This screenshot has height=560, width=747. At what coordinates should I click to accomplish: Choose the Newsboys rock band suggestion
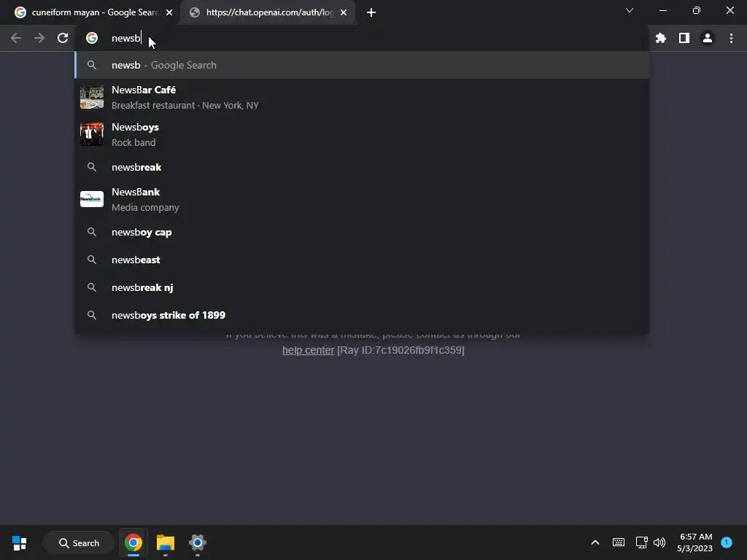(x=362, y=134)
